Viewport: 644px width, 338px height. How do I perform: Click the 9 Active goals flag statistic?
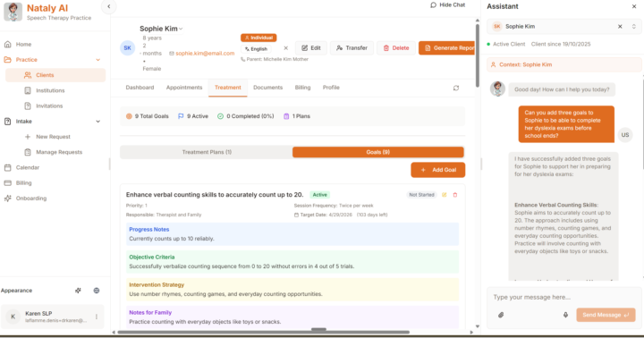(x=193, y=116)
